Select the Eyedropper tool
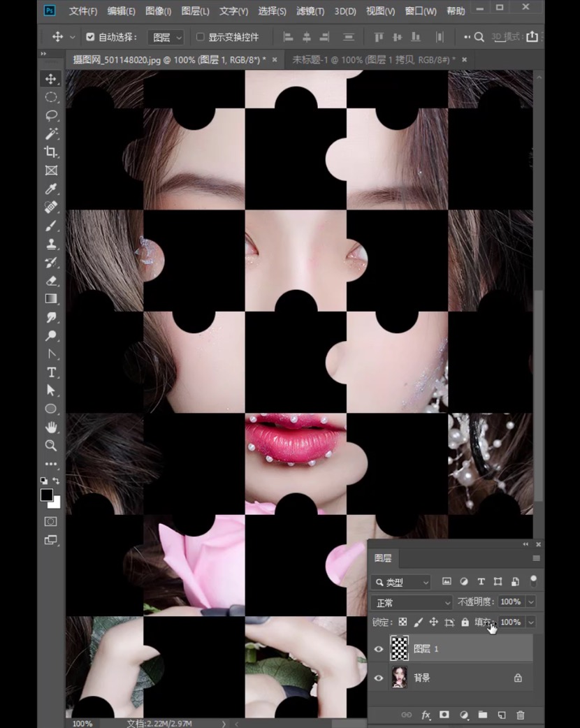580x728 pixels. (51, 189)
